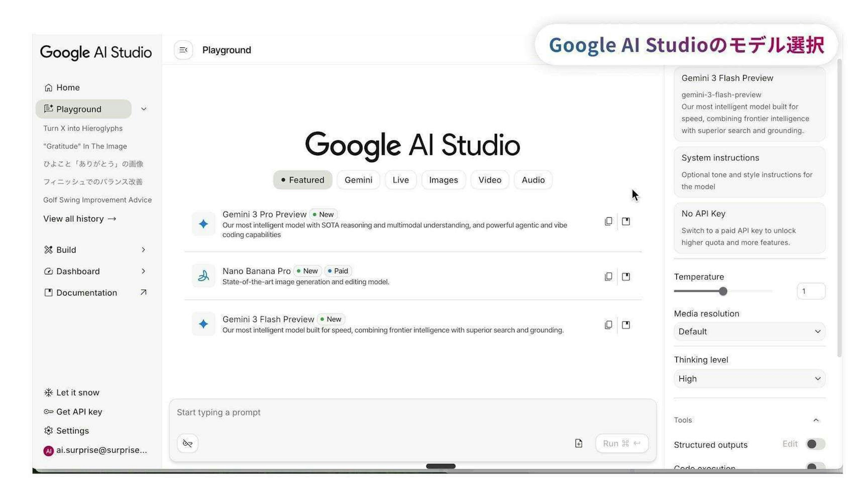
Task: Toggle Structured outputs switch
Action: point(815,444)
